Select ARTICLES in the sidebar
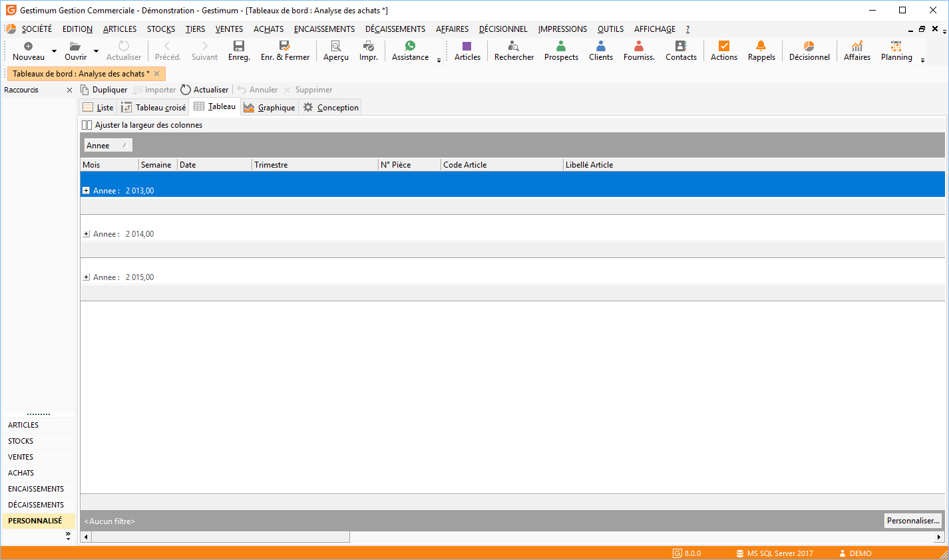Screen dimensions: 949x560 39,425
